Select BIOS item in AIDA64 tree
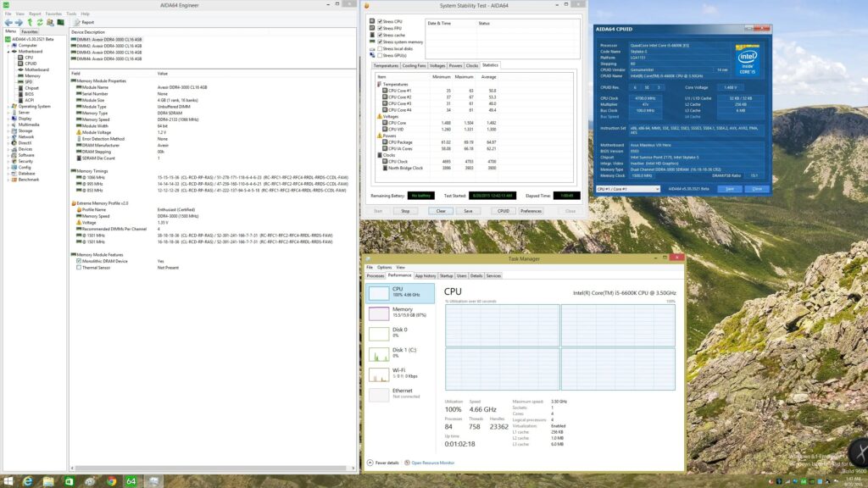Viewport: 868px width, 488px height. pos(29,94)
